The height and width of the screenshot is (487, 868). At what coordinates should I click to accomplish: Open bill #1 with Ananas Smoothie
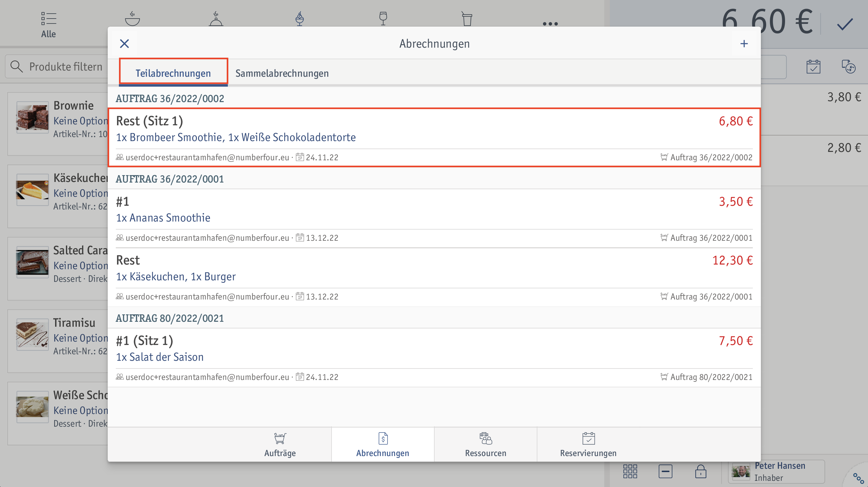click(434, 218)
